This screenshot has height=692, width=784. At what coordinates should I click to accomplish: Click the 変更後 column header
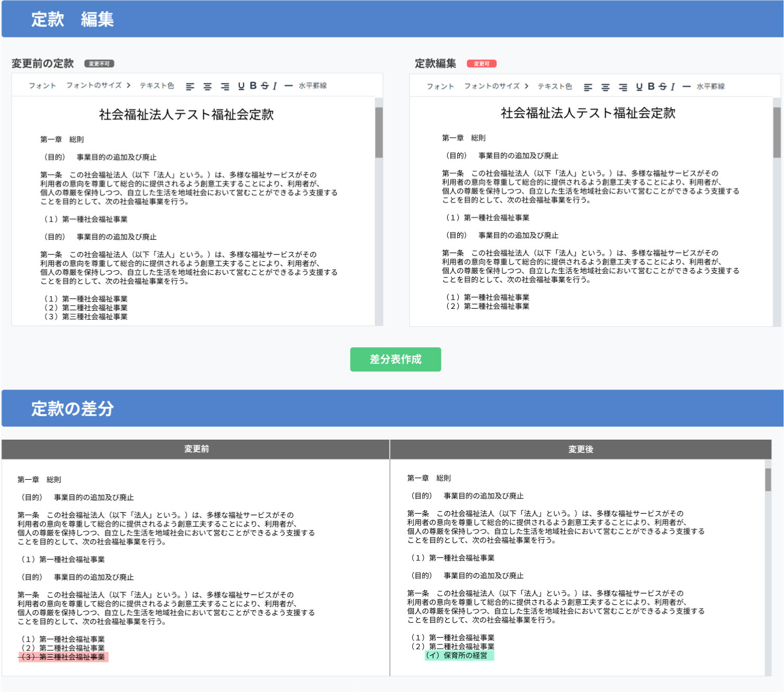(x=580, y=449)
